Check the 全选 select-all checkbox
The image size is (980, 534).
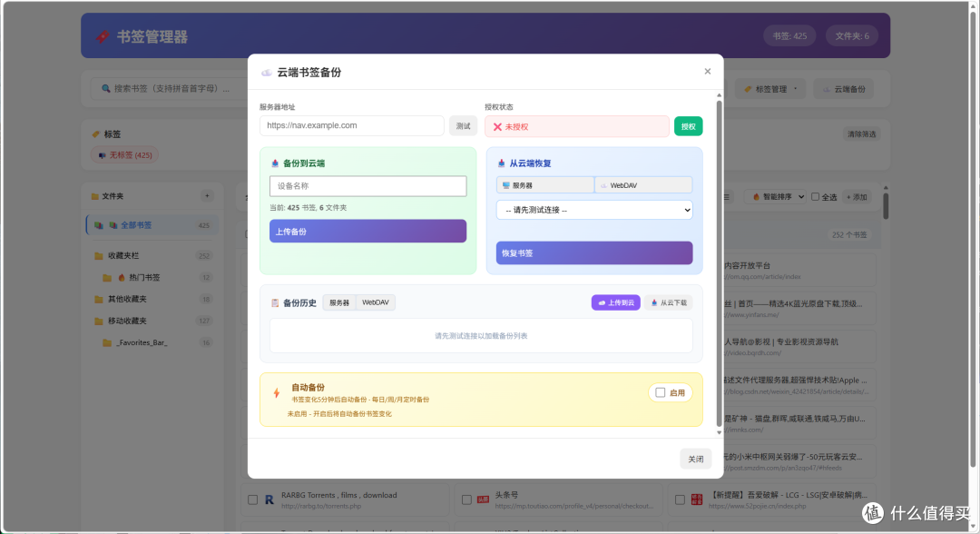point(815,196)
